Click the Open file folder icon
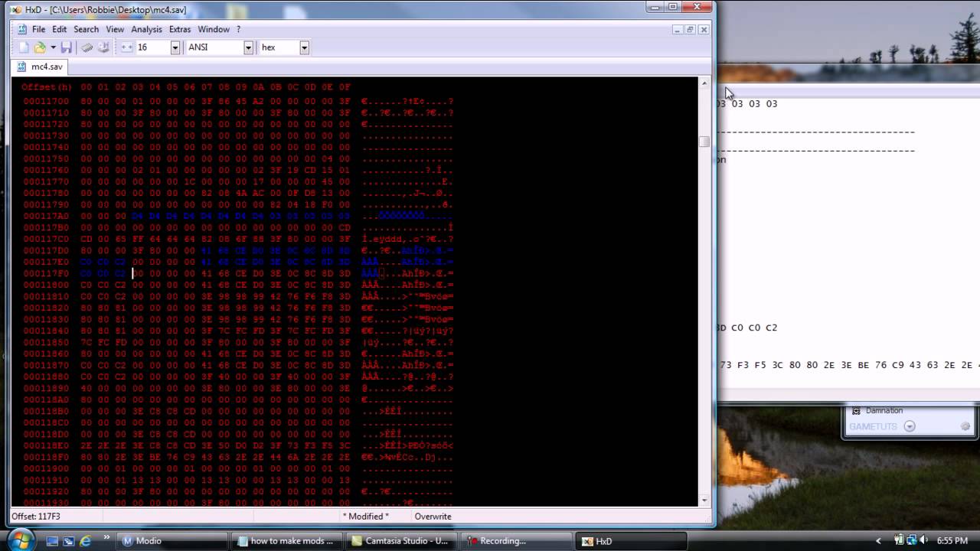The image size is (980, 551). point(40,47)
